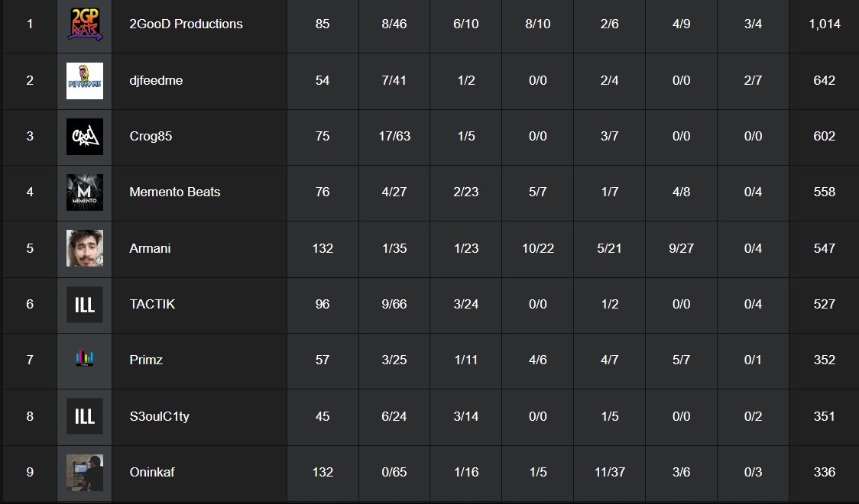The width and height of the screenshot is (859, 504).
Task: Open Oninkaf's photo avatar
Action: [84, 472]
